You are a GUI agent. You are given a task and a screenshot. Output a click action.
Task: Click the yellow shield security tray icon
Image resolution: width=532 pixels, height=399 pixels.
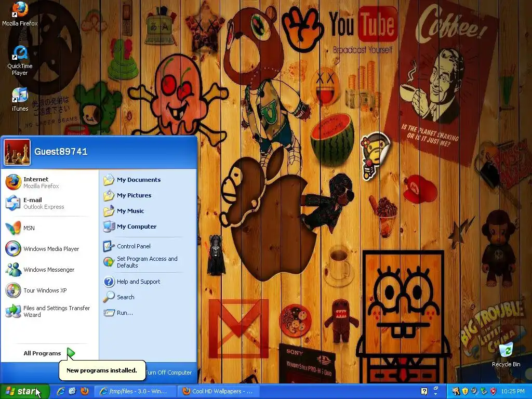[x=465, y=391]
